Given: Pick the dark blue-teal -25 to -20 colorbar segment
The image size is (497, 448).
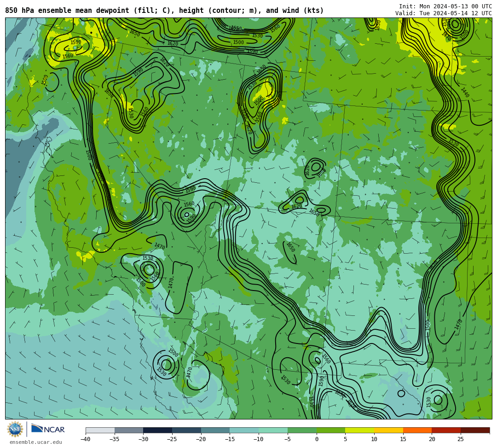Looking at the screenshot, I should [187, 430].
